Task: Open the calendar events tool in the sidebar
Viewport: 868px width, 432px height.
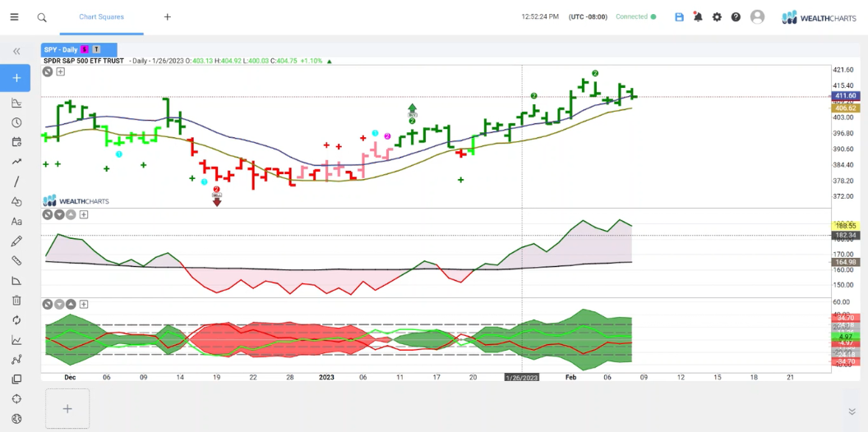Action: click(16, 142)
